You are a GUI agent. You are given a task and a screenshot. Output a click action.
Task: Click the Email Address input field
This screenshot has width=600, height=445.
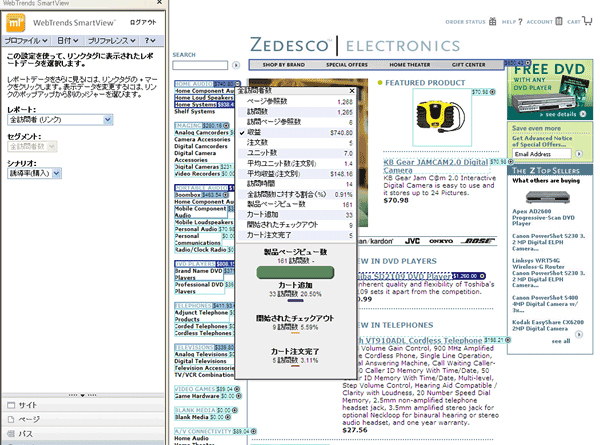point(542,154)
